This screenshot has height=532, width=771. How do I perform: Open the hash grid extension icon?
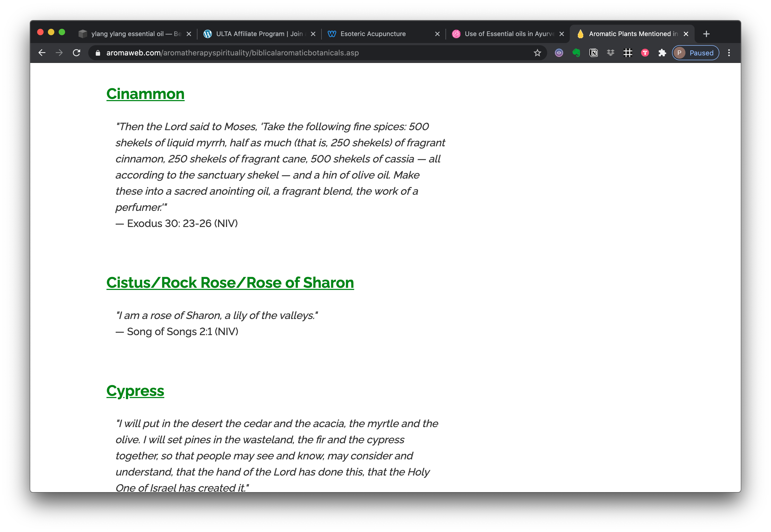[x=628, y=53]
